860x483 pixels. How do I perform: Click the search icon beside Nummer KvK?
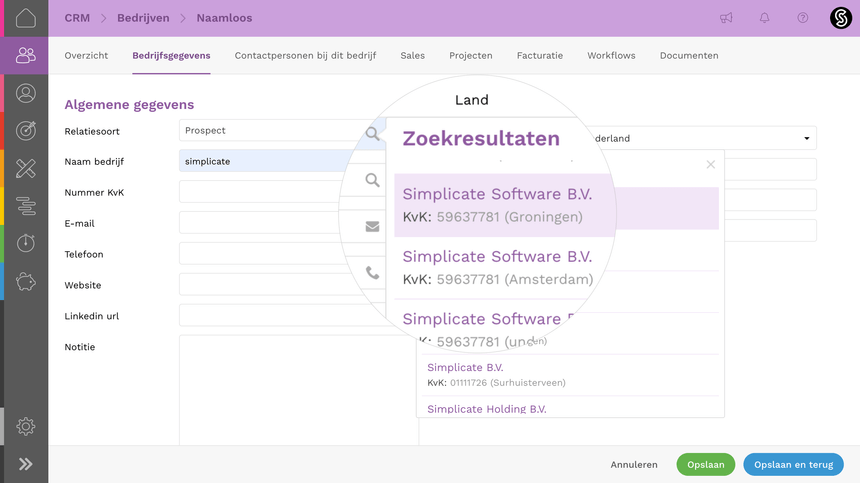pyautogui.click(x=372, y=180)
